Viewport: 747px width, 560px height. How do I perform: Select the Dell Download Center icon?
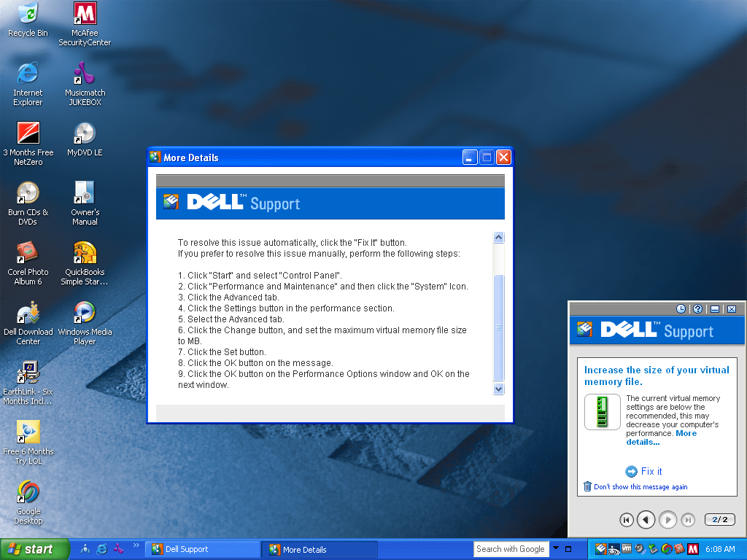pyautogui.click(x=28, y=313)
